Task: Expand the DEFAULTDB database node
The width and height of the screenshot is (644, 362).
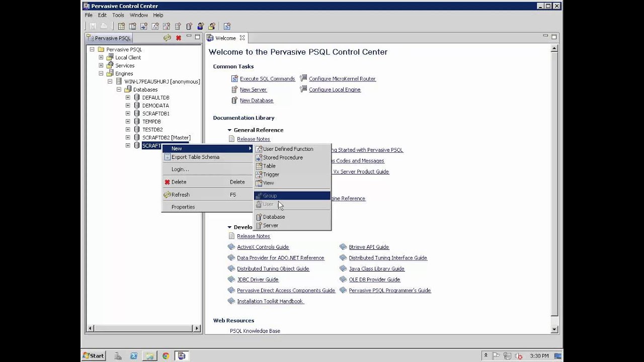Action: [x=128, y=98]
